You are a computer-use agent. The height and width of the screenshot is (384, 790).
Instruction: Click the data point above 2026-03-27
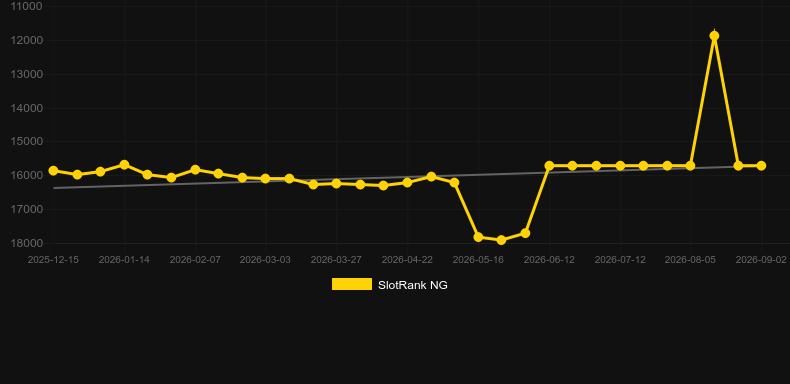tap(336, 183)
